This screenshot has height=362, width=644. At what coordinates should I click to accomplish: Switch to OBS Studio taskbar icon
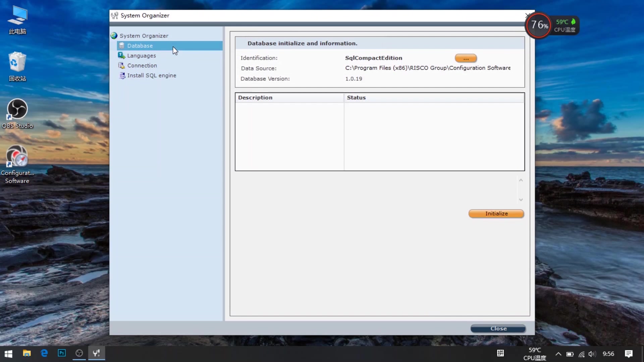(x=79, y=353)
